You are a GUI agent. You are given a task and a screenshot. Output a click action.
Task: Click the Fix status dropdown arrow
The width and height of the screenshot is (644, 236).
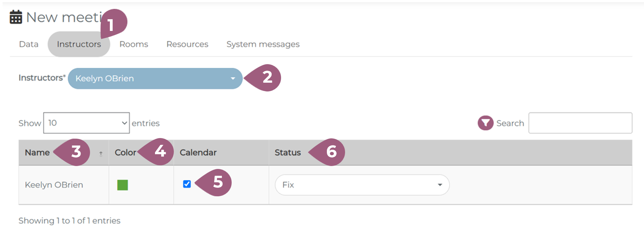(440, 185)
